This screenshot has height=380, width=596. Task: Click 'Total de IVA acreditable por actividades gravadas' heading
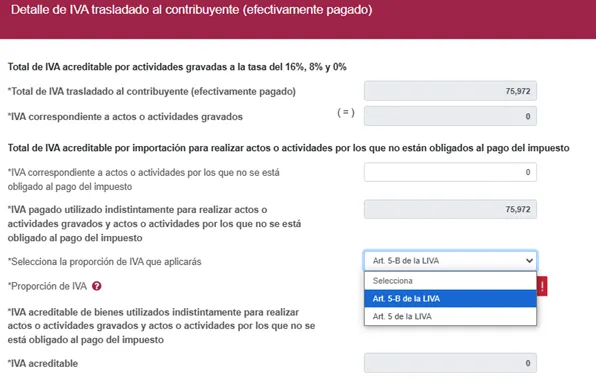point(177,67)
